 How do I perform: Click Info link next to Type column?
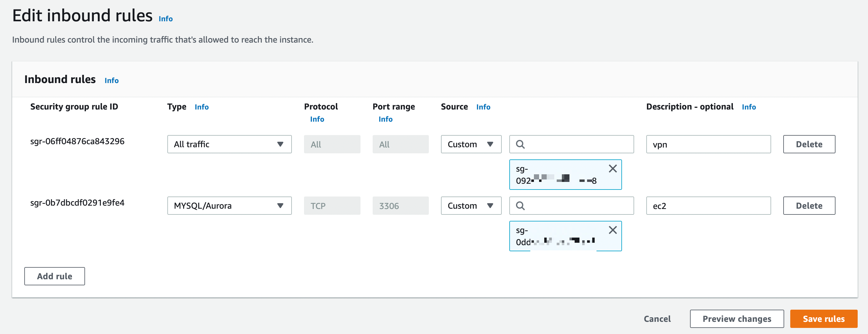tap(201, 107)
